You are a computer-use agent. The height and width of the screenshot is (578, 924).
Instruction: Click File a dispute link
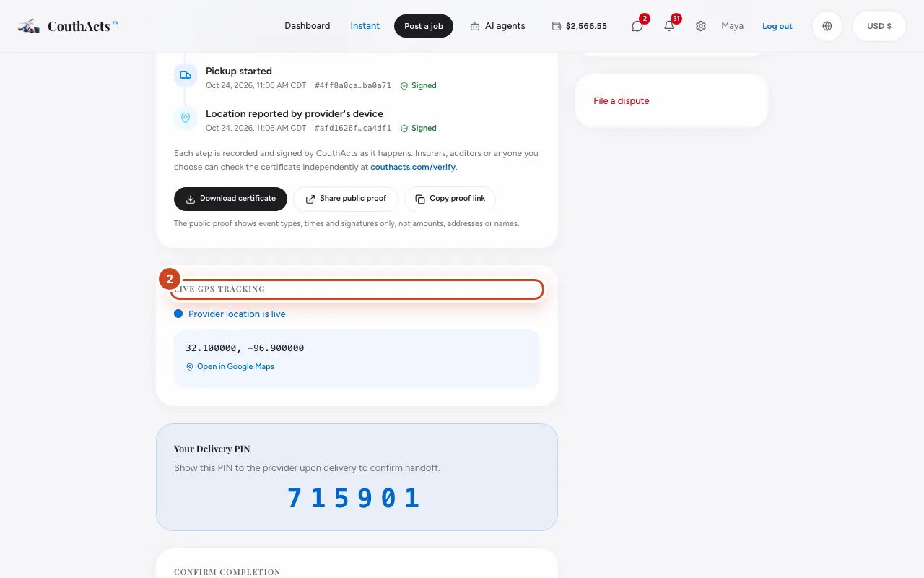622,101
